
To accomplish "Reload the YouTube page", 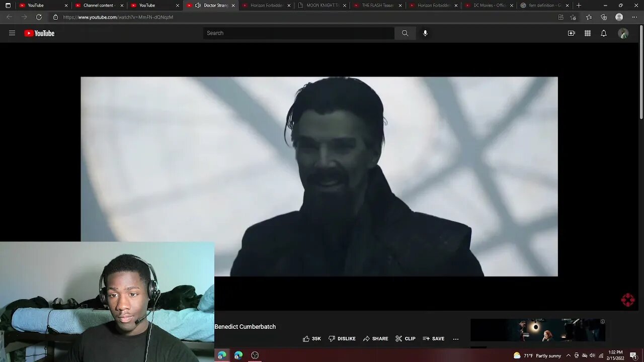I will tap(39, 17).
